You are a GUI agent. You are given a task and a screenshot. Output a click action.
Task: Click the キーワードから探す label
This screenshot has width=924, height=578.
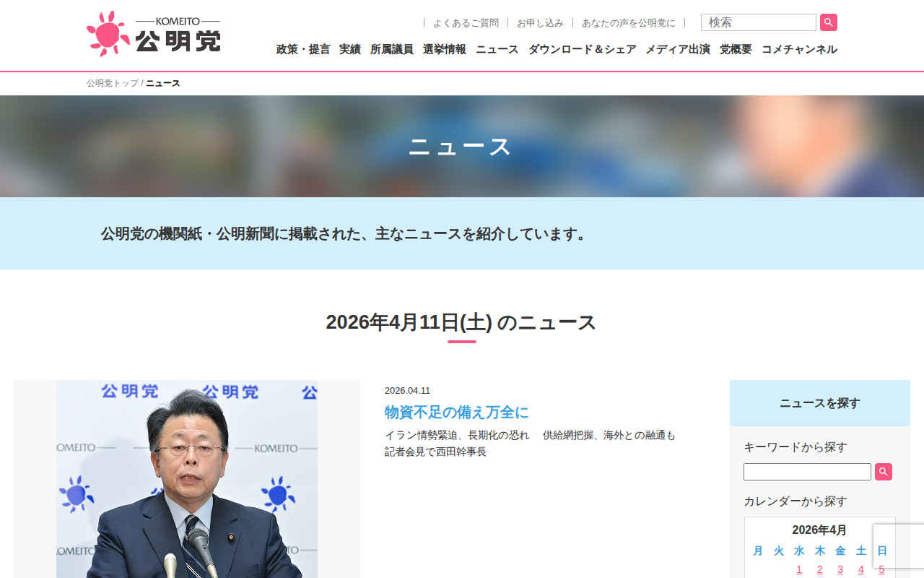point(796,447)
